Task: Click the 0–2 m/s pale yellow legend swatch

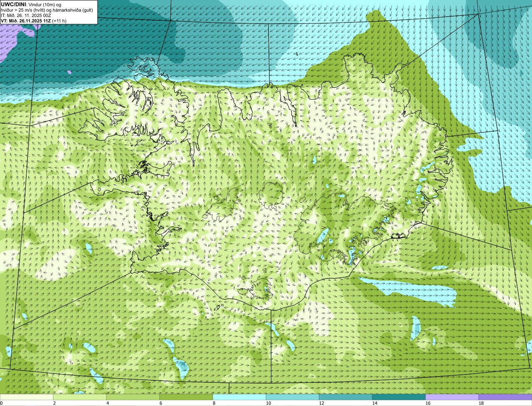Action: coord(27,397)
